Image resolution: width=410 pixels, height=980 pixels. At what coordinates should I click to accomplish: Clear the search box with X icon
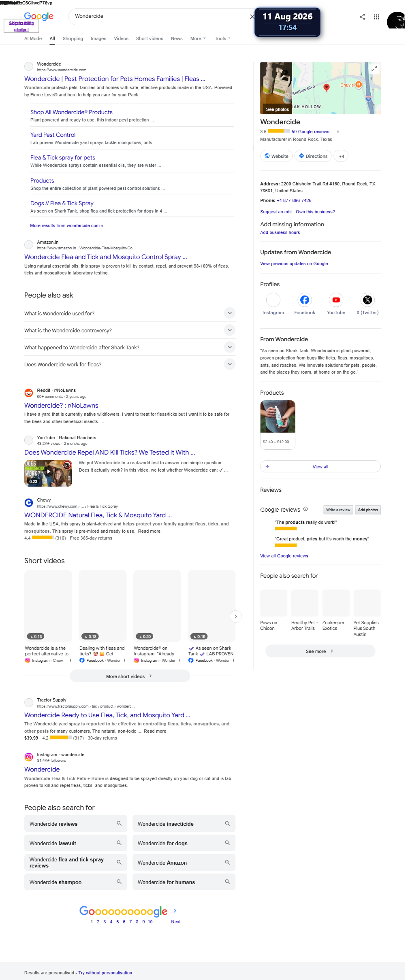click(x=252, y=17)
